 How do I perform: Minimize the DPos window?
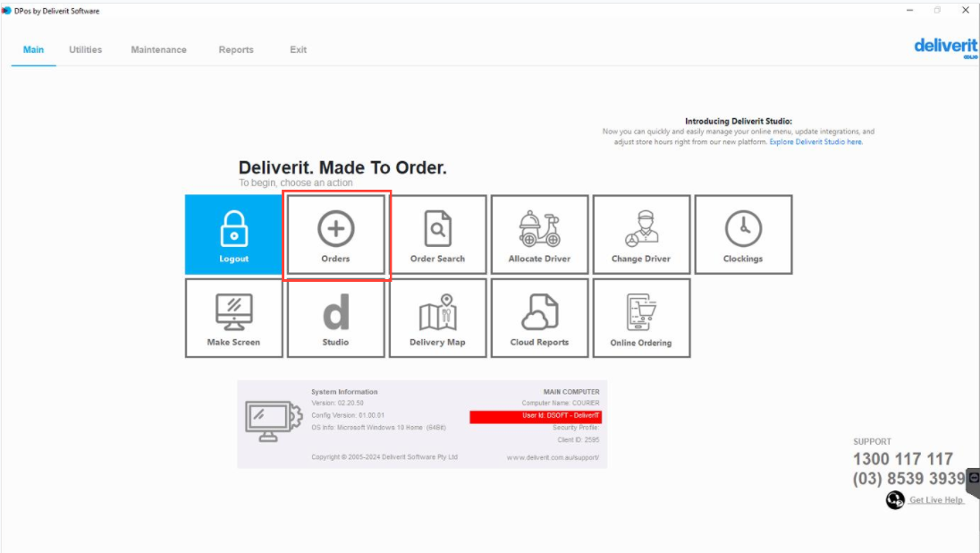pyautogui.click(x=910, y=11)
